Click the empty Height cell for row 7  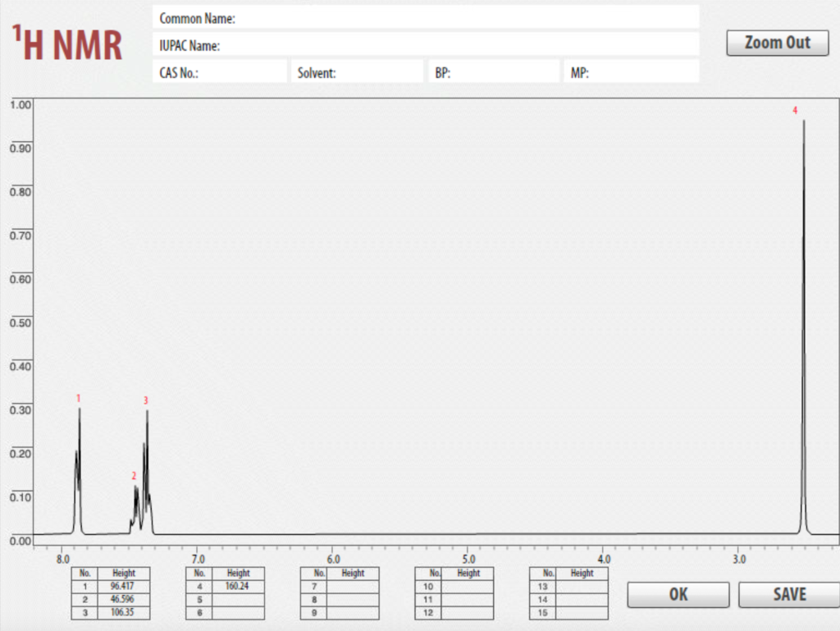click(x=353, y=586)
